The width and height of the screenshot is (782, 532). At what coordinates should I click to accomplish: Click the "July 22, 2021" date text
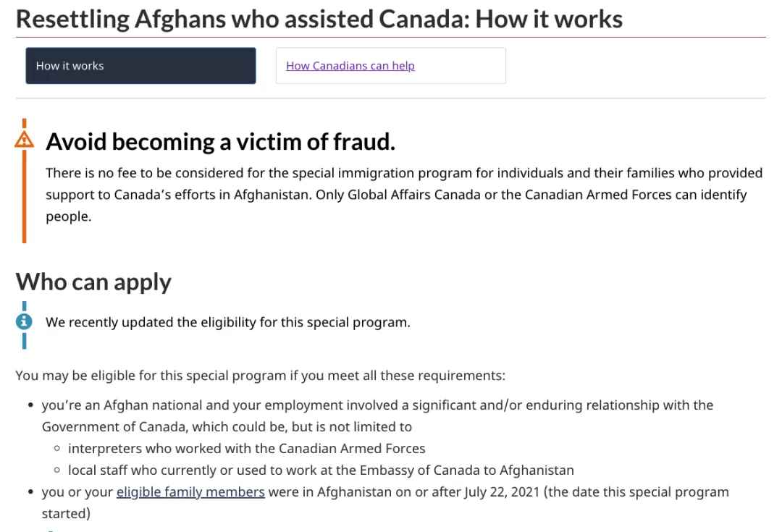[503, 492]
